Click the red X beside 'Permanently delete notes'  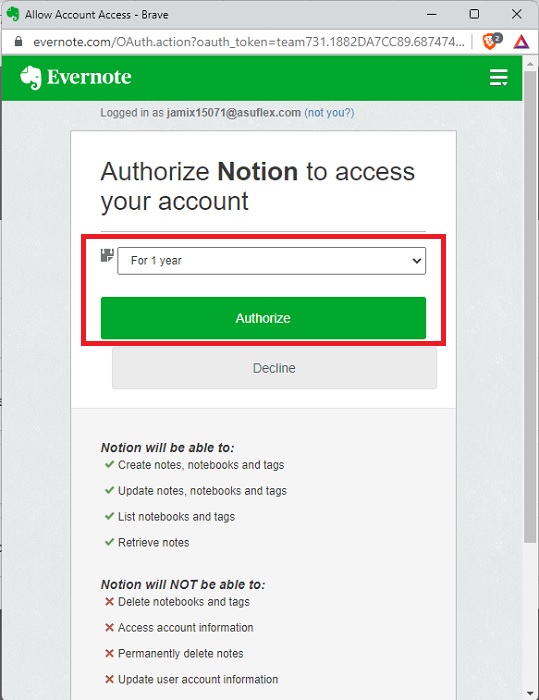(109, 653)
